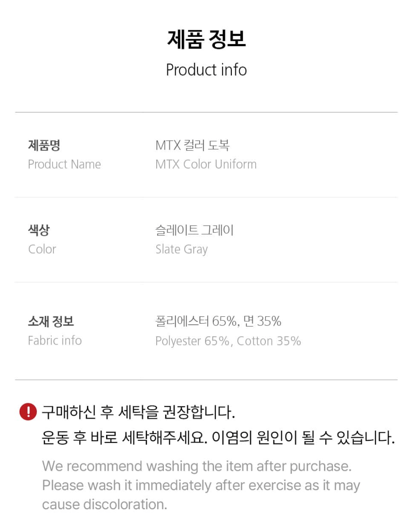Click the 제품명 row label
The height and width of the screenshot is (529, 420).
click(x=44, y=145)
